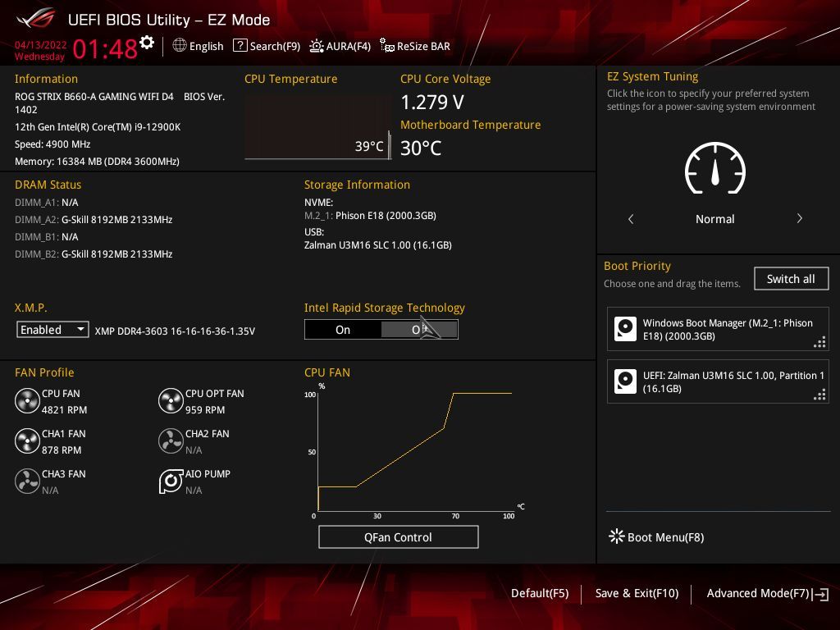The height and width of the screenshot is (630, 840).
Task: Click Zalman USB boot disk icon
Action: (625, 381)
